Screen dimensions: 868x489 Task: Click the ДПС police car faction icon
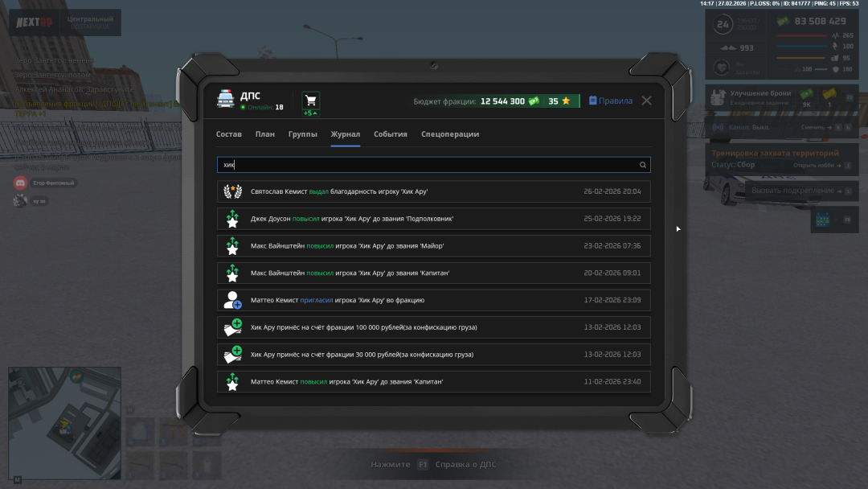[x=226, y=98]
